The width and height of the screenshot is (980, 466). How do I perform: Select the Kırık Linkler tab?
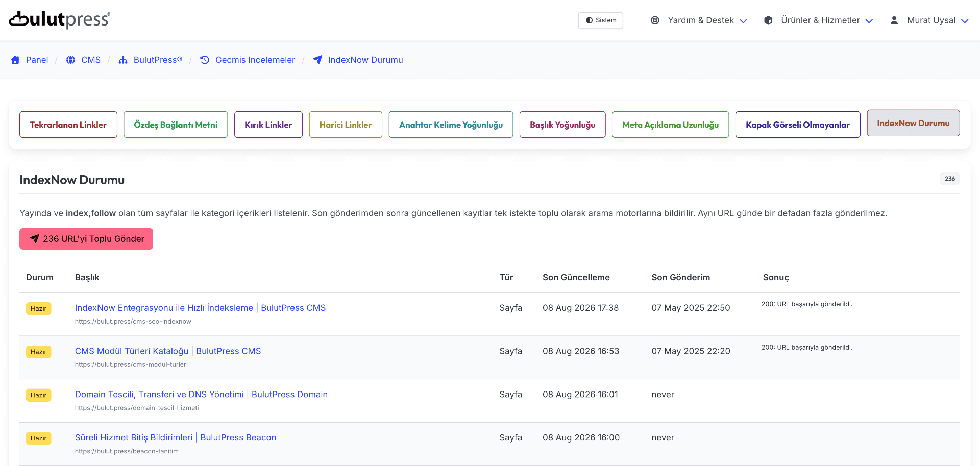click(268, 125)
